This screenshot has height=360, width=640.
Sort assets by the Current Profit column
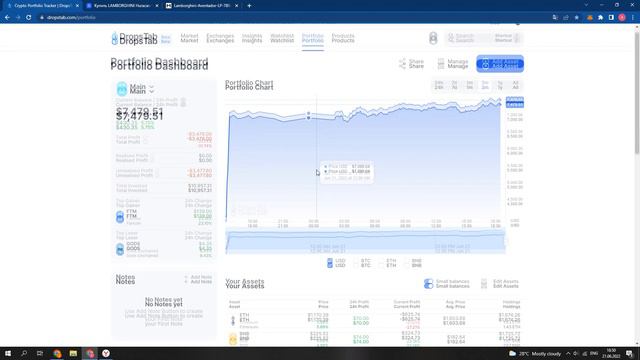[x=407, y=304]
